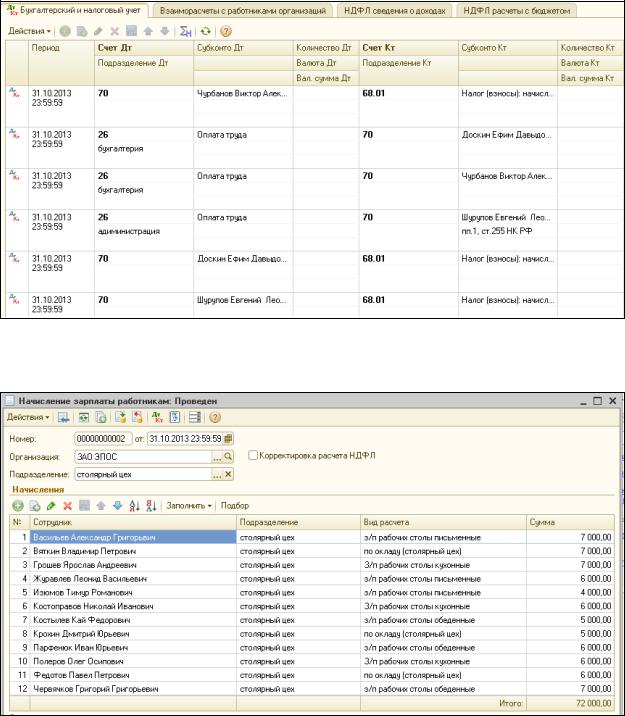625x716 pixels.
Task: Click the magnifier open icon in the Организация field
Action: [x=228, y=457]
